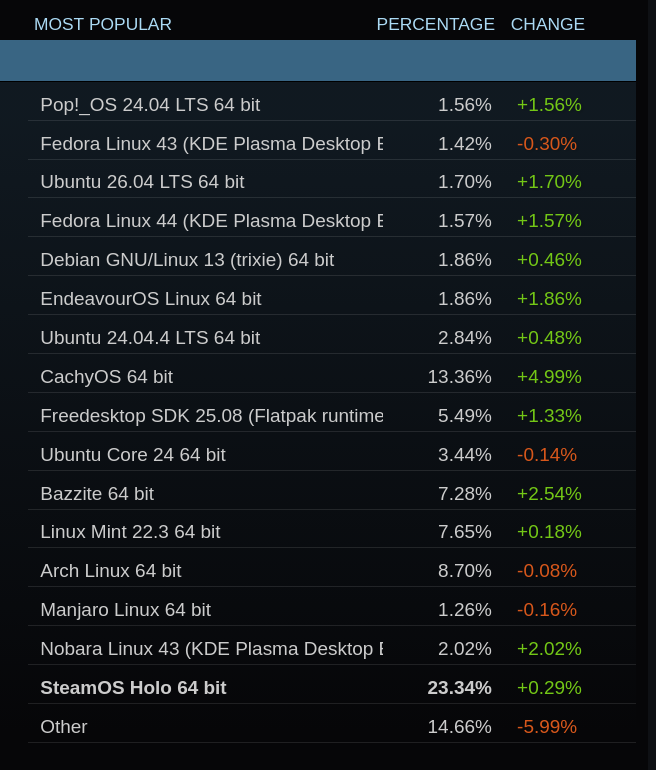This screenshot has height=770, width=656.
Task: Click the +0.46% change for Debian
Action: pos(549,260)
